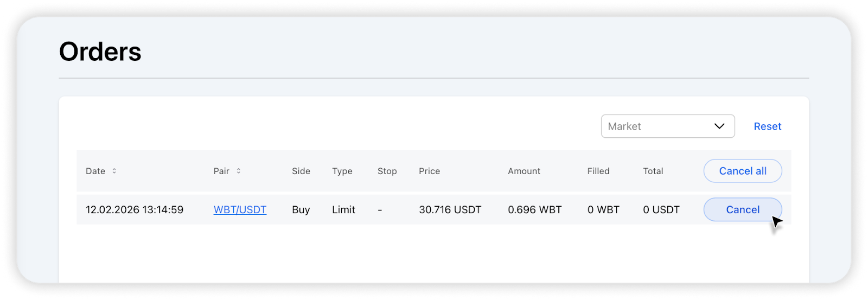Open the Market filter dropdown
This screenshot has height=300, width=868.
click(667, 126)
